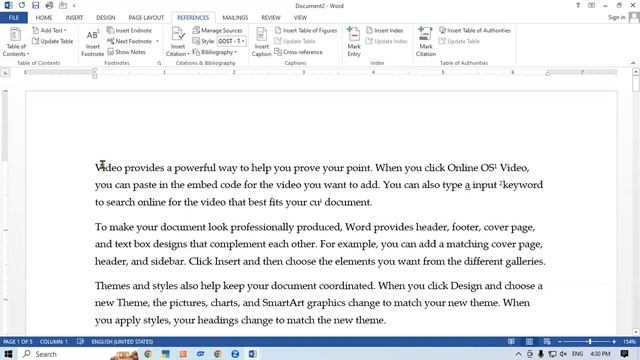640x360 pixels.
Task: Insert a footnote with Insert Footnote
Action: [x=93, y=42]
